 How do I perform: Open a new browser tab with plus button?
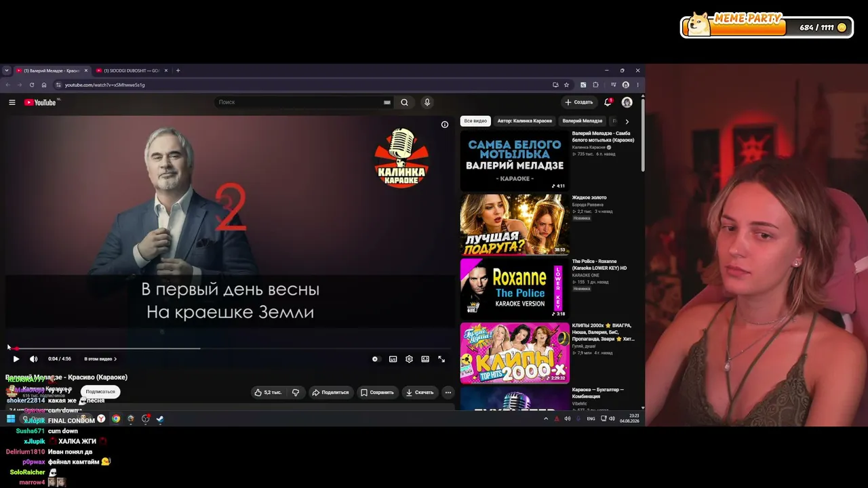point(178,70)
